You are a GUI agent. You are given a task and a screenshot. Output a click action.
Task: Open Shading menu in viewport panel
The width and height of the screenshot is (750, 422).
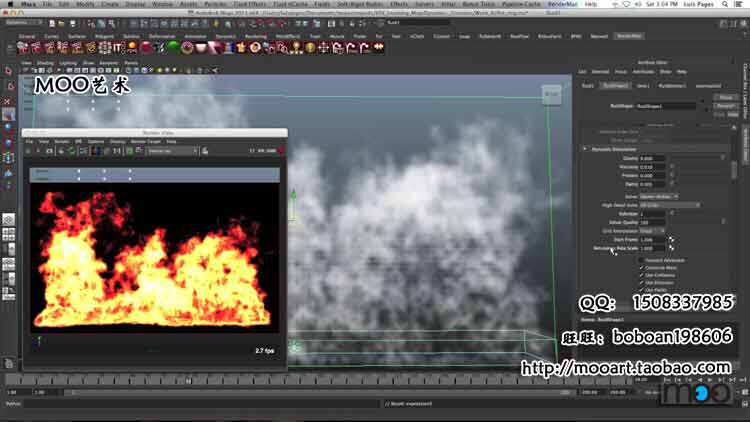point(45,63)
